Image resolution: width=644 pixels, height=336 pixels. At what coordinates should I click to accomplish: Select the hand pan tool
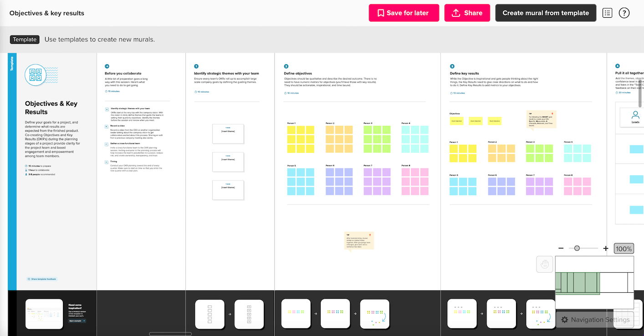click(x=545, y=264)
